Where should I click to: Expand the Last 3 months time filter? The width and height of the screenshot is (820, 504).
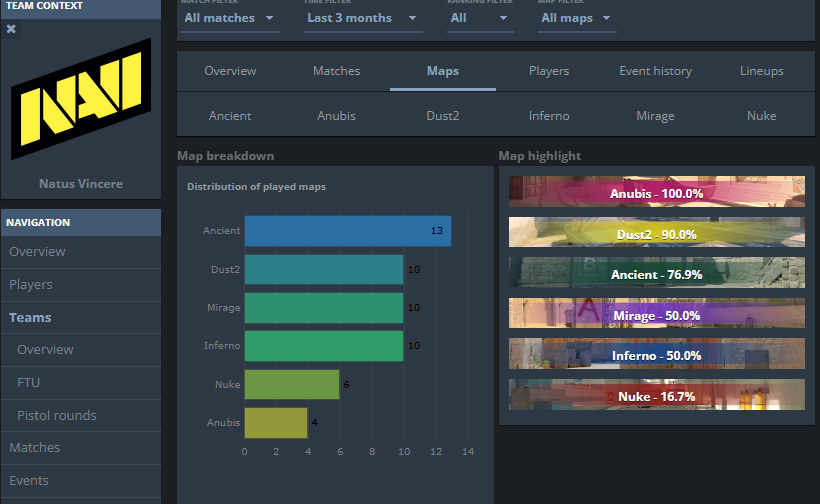coord(363,18)
